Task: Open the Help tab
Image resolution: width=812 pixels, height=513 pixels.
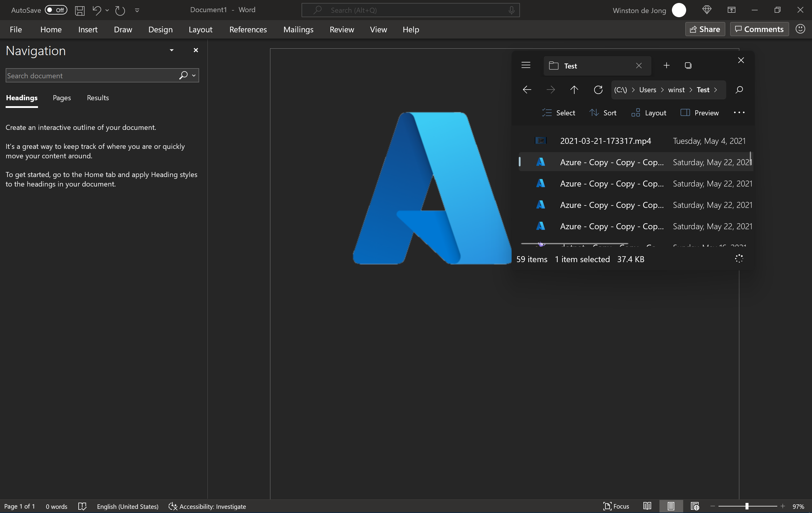Action: pos(411,30)
